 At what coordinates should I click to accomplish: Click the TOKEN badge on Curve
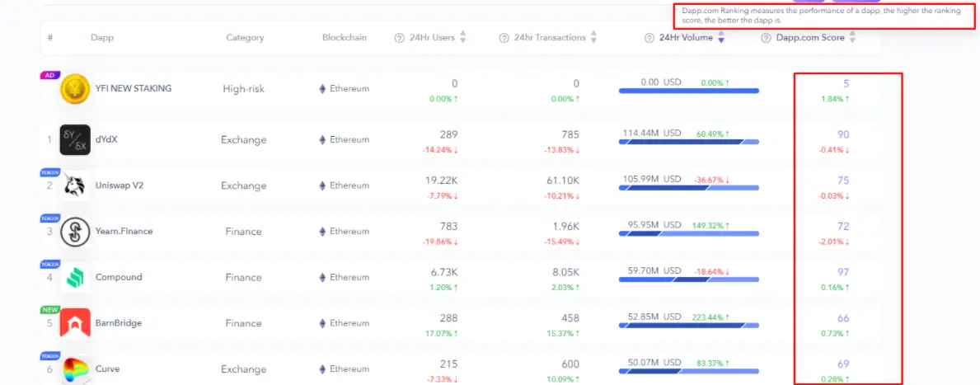49,355
